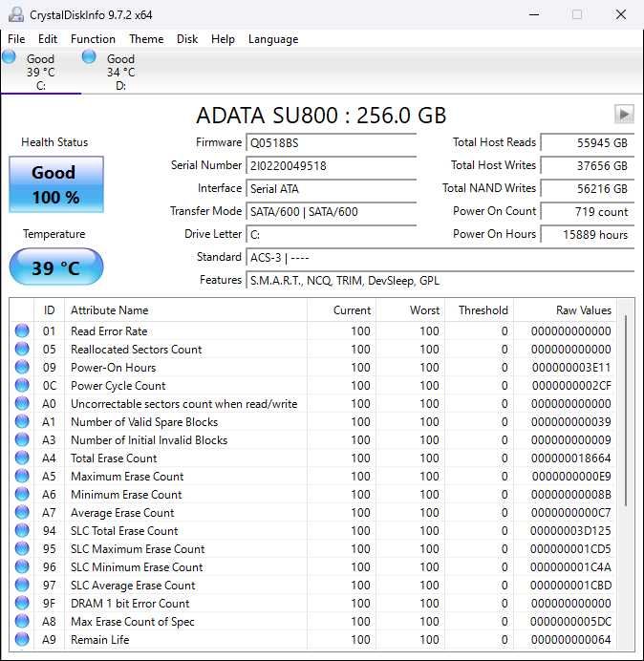Click Power On Hours value 15889 hours
644x661 pixels.
[588, 234]
